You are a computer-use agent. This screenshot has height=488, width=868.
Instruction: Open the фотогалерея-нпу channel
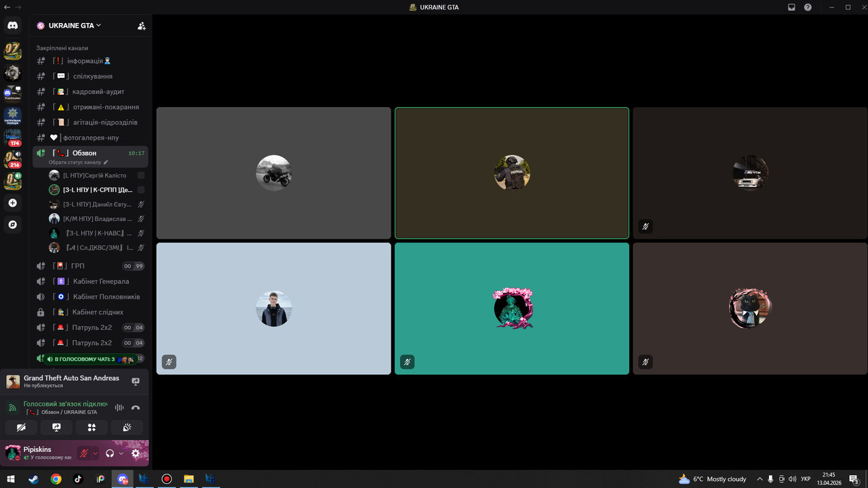coord(90,138)
